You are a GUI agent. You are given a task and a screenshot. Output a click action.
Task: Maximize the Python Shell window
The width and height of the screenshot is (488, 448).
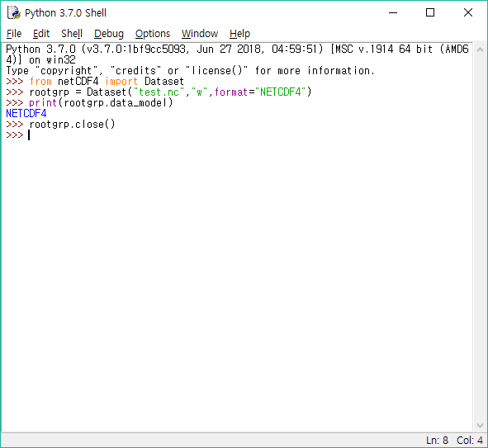pyautogui.click(x=430, y=12)
